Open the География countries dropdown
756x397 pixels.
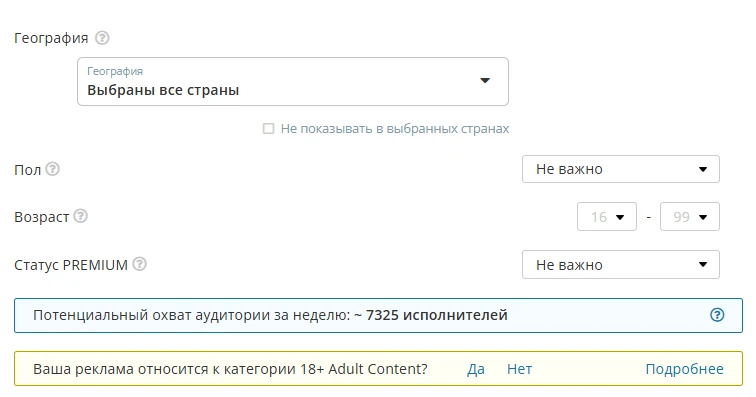point(293,82)
